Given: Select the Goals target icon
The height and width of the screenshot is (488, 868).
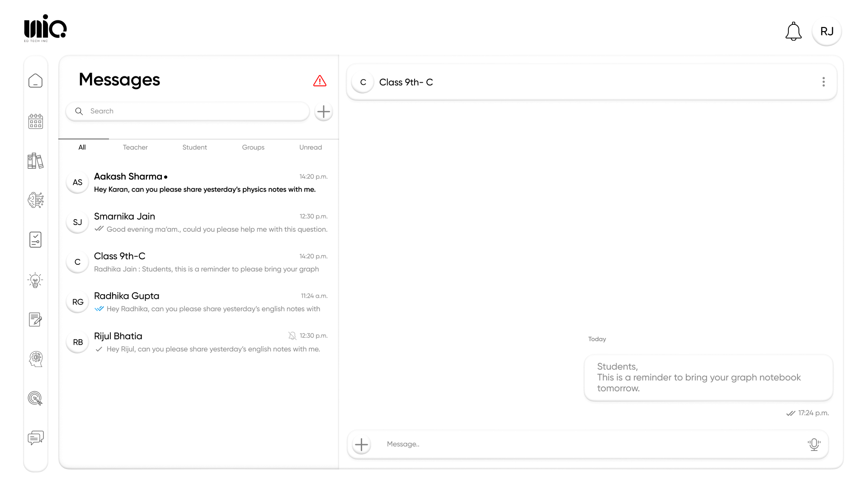Looking at the screenshot, I should tap(35, 399).
